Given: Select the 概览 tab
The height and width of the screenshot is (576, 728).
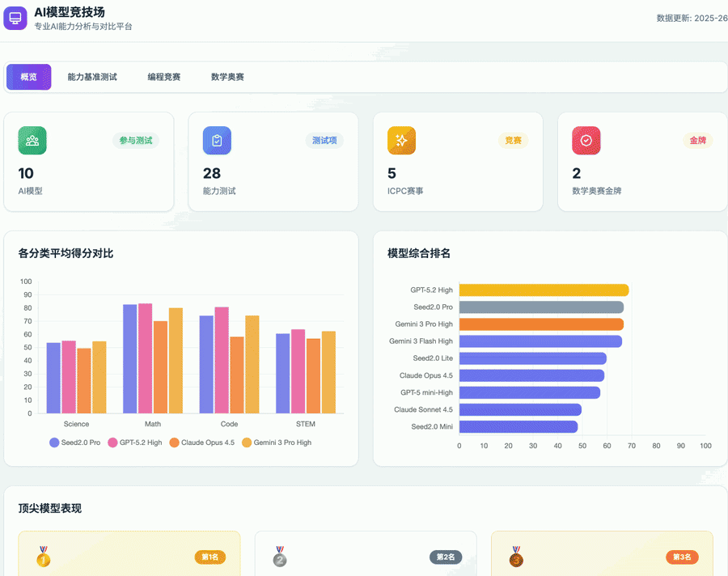Looking at the screenshot, I should (x=28, y=77).
